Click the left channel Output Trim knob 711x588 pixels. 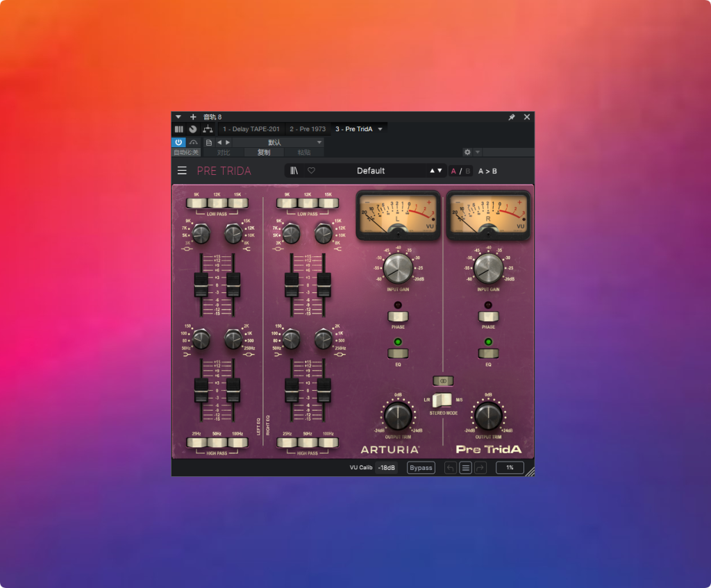click(398, 415)
